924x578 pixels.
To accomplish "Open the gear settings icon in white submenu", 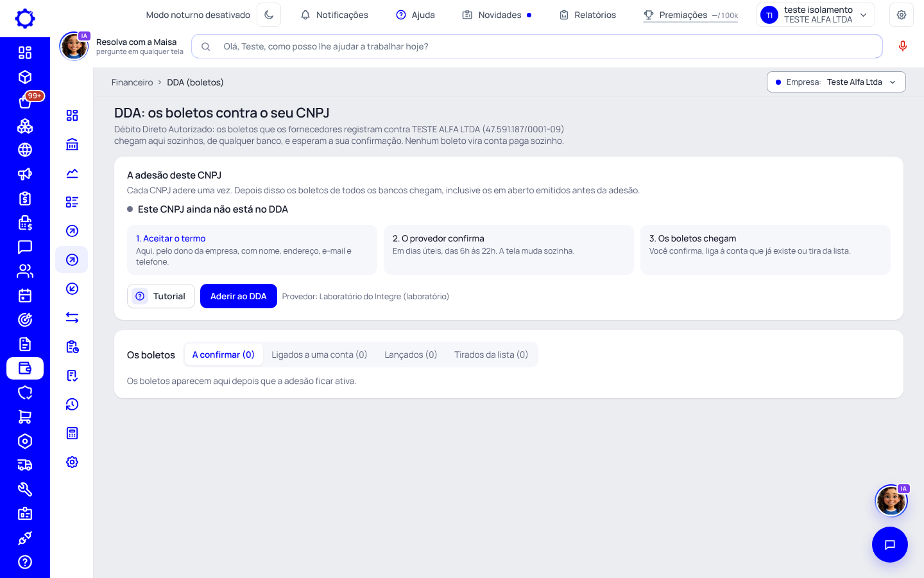I will pyautogui.click(x=72, y=462).
